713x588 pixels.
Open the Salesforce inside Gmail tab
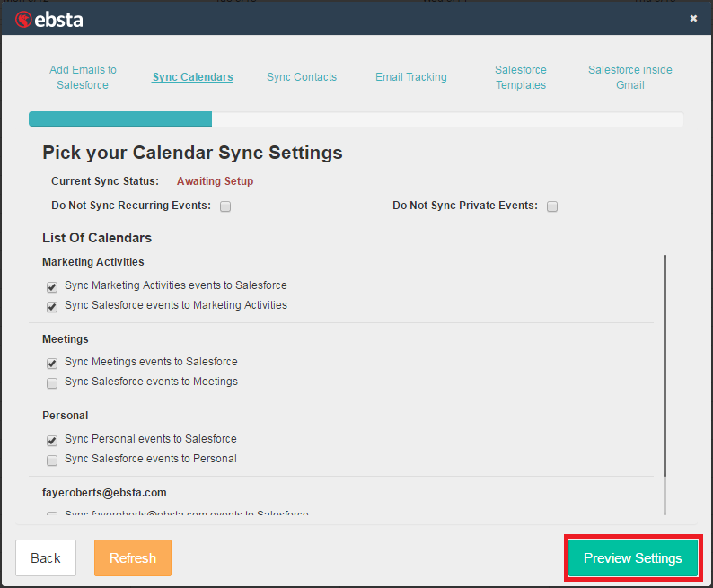(629, 77)
